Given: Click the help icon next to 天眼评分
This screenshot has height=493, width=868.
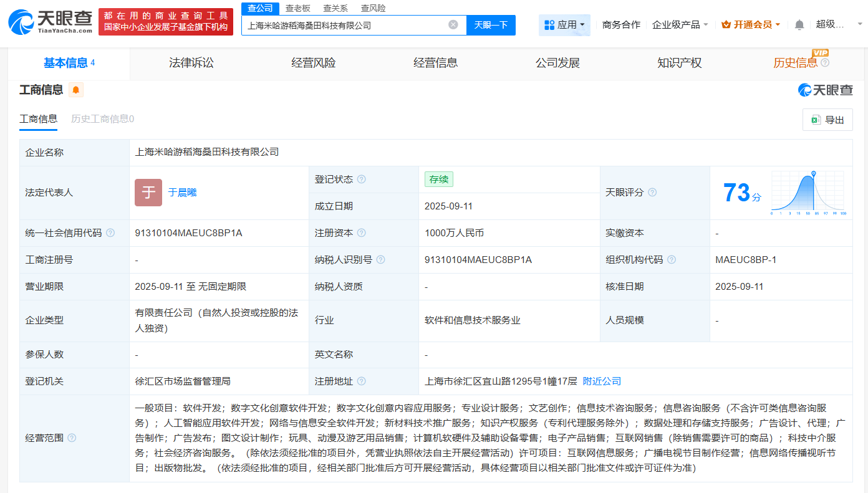Looking at the screenshot, I should pos(652,193).
